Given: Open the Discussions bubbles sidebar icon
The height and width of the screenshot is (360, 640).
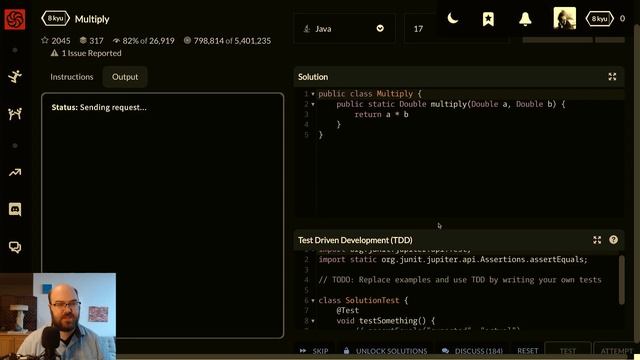Looking at the screenshot, I should tap(15, 247).
